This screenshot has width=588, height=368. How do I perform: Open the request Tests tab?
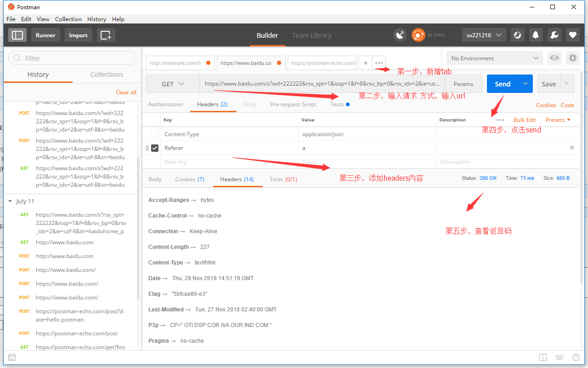[339, 104]
